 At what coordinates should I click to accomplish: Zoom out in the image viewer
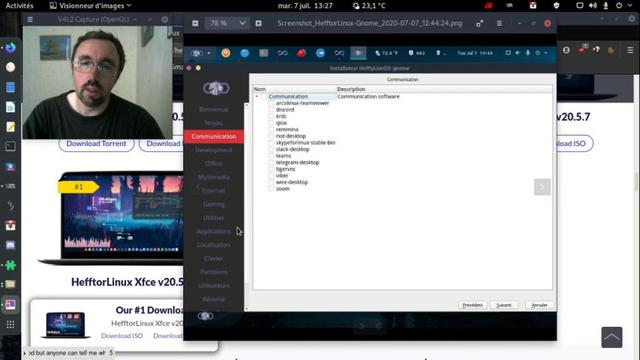click(195, 23)
